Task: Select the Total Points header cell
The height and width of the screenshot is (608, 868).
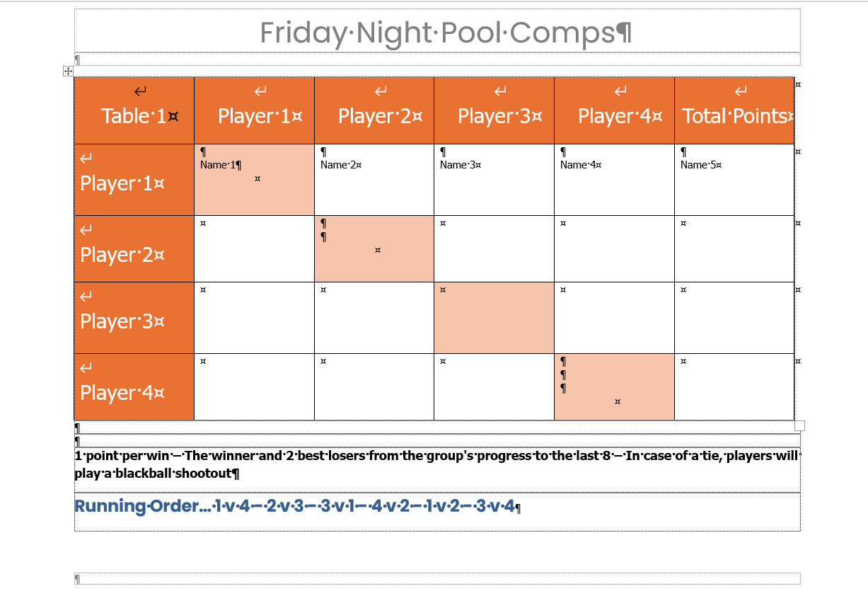Action: pos(734,110)
